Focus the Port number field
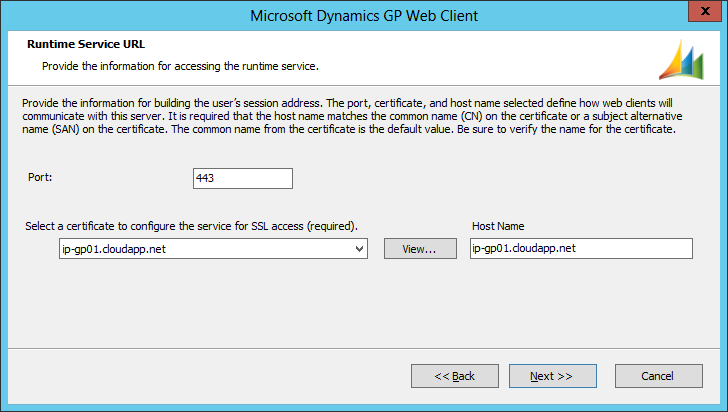Image resolution: width=728 pixels, height=412 pixels. tap(243, 178)
